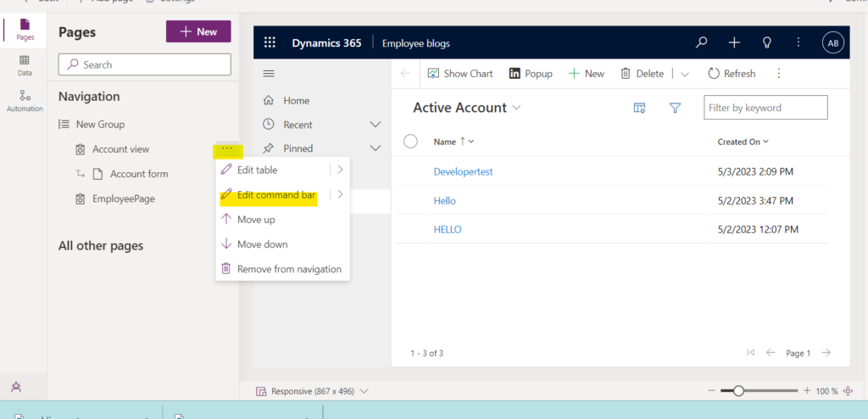Expand the Edit table submenu arrow
Screen dimensions: 868x419
click(x=340, y=170)
